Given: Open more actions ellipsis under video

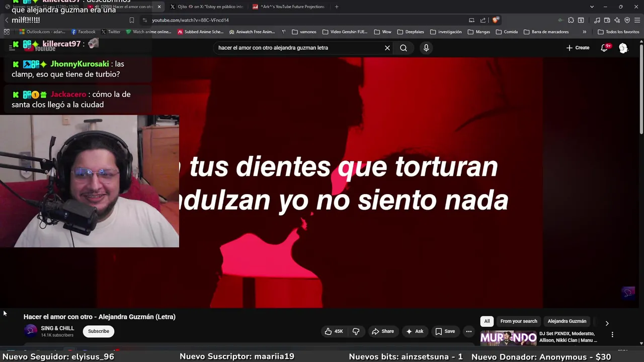Looking at the screenshot, I should 468,331.
